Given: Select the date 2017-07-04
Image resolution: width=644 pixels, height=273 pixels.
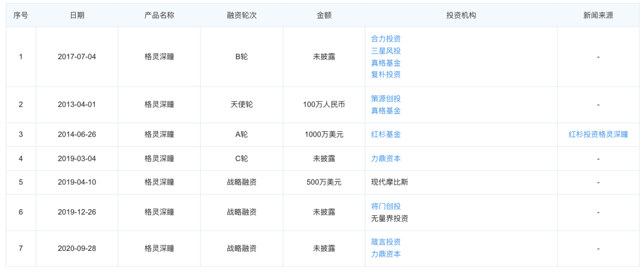Looking at the screenshot, I should pos(77,57).
